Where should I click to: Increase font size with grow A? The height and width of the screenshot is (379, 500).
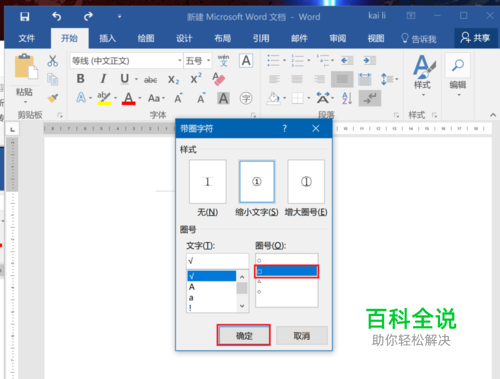click(179, 98)
